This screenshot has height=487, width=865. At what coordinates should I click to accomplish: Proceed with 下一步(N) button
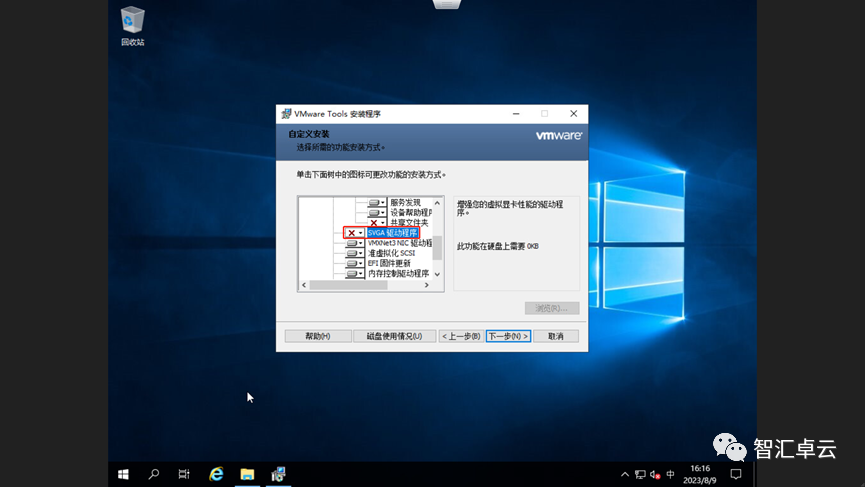tap(508, 336)
